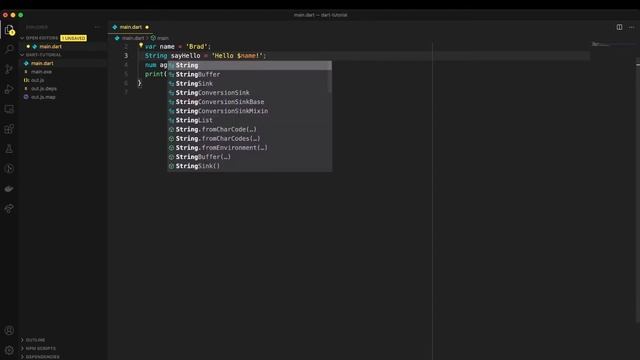Open the Run and Debug view
The height and width of the screenshot is (360, 640).
[9, 89]
